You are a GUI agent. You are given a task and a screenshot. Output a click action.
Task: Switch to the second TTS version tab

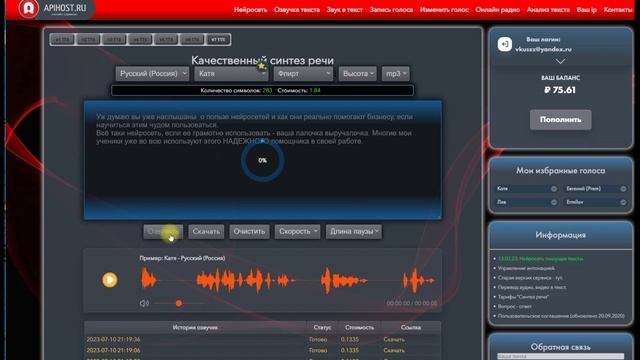point(88,40)
